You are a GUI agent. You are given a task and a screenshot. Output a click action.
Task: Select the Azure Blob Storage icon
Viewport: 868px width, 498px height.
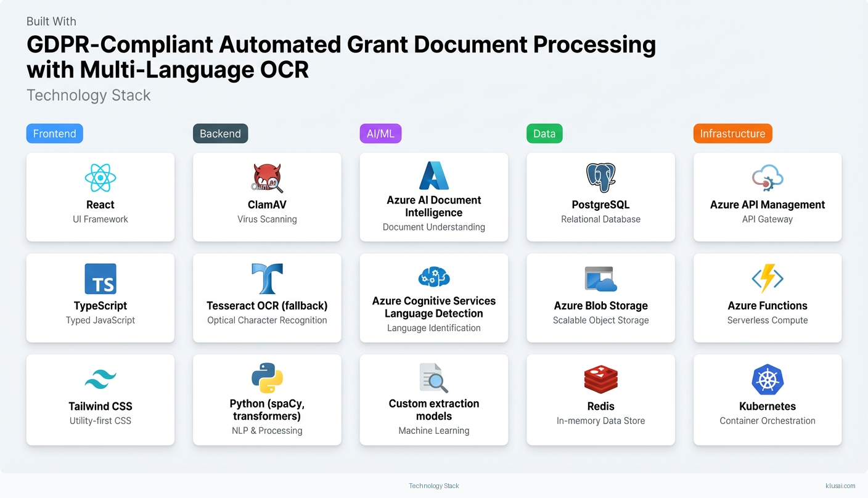[x=600, y=279]
